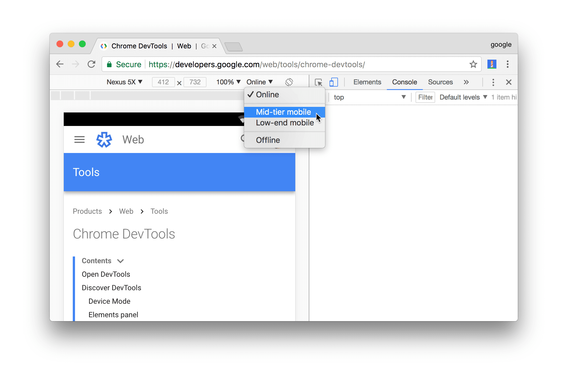Toggle Default levels filter in Console

(463, 96)
